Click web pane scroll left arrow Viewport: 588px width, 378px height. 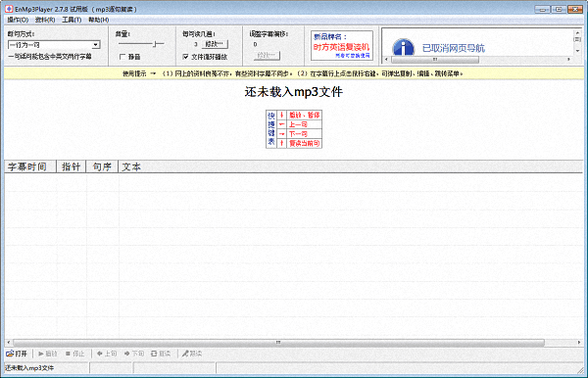point(386,59)
